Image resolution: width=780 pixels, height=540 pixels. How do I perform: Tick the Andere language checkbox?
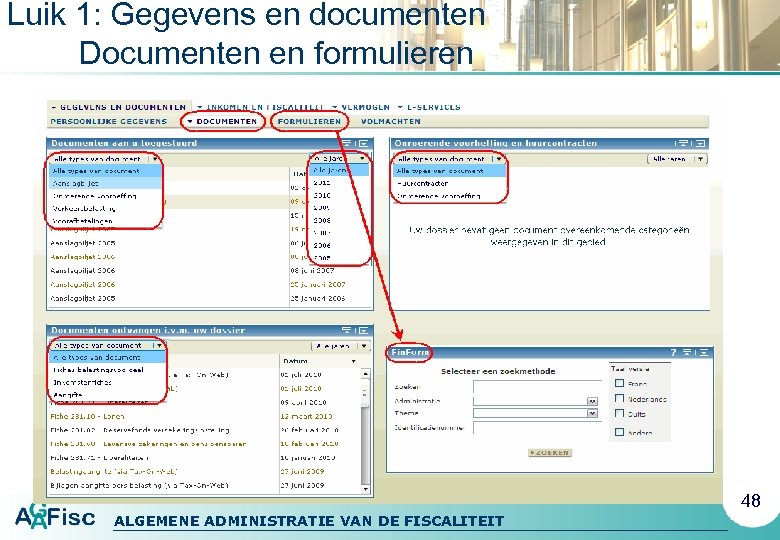[619, 432]
